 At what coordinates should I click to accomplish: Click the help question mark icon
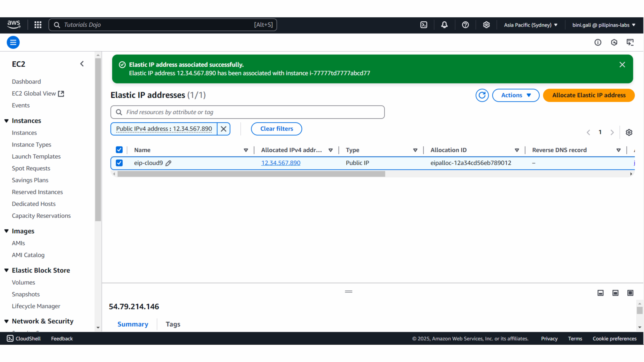tap(465, 25)
